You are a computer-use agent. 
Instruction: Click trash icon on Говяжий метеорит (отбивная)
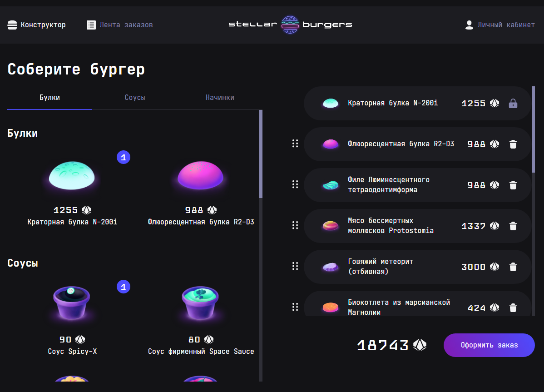click(x=513, y=267)
